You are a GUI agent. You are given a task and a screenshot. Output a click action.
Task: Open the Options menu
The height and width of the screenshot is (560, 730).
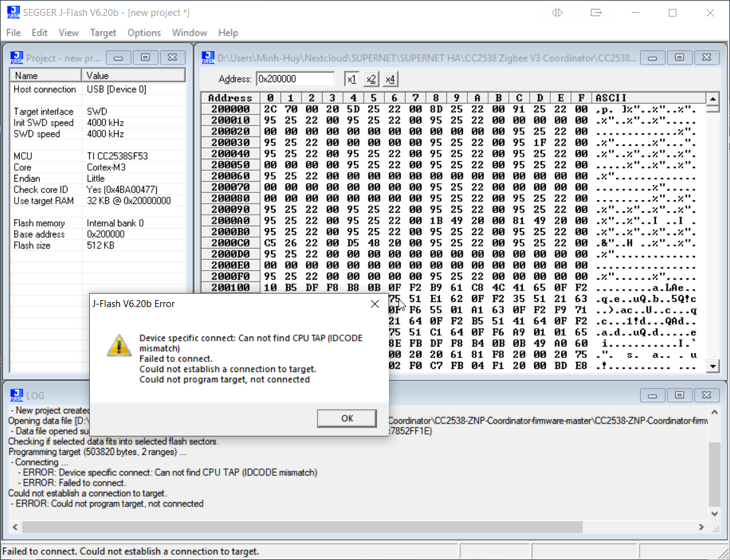144,32
